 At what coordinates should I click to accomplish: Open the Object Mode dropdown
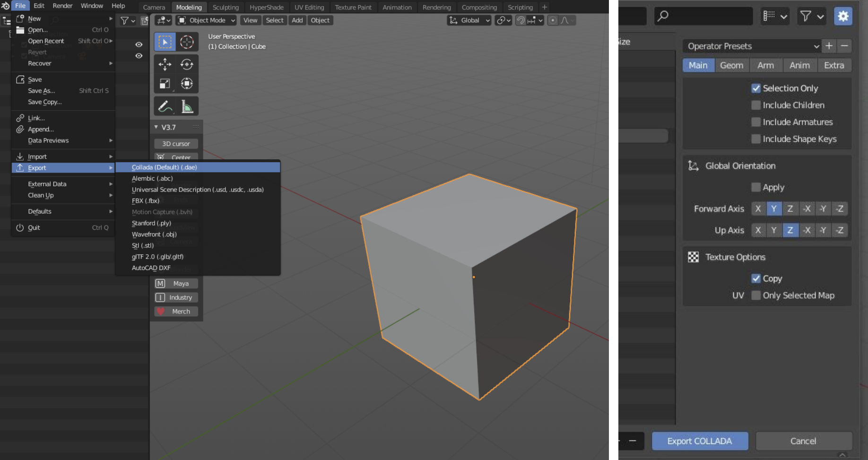pyautogui.click(x=206, y=20)
